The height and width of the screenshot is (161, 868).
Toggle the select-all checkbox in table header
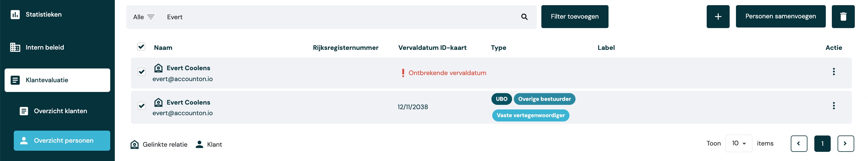pyautogui.click(x=141, y=47)
